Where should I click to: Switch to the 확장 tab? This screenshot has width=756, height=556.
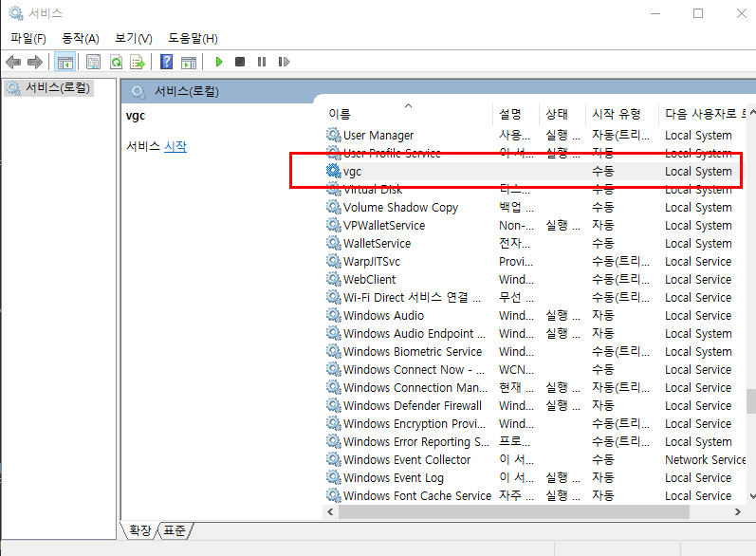139,530
